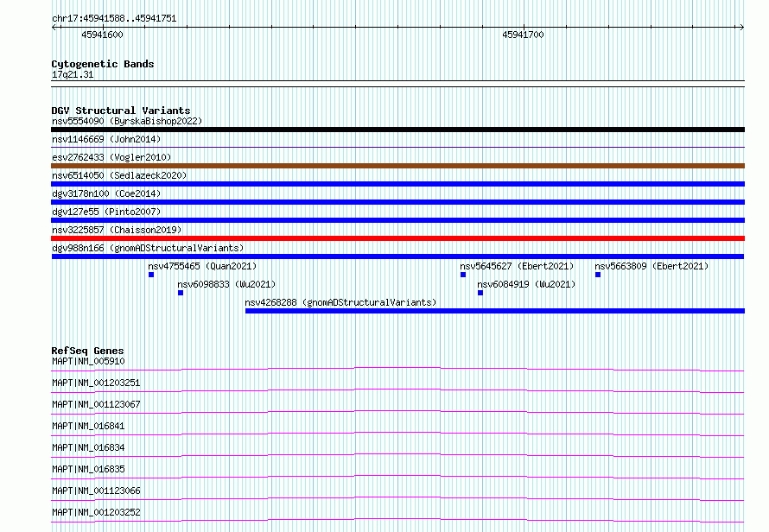Click the right arrow of the ruler
769x532 pixels.
click(742, 27)
